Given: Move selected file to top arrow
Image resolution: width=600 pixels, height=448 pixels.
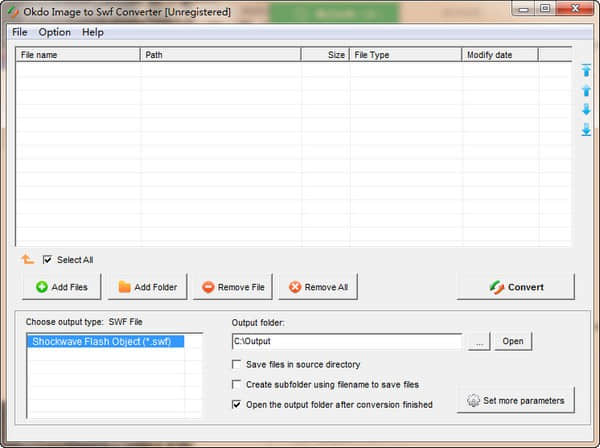Looking at the screenshot, I should coord(586,70).
